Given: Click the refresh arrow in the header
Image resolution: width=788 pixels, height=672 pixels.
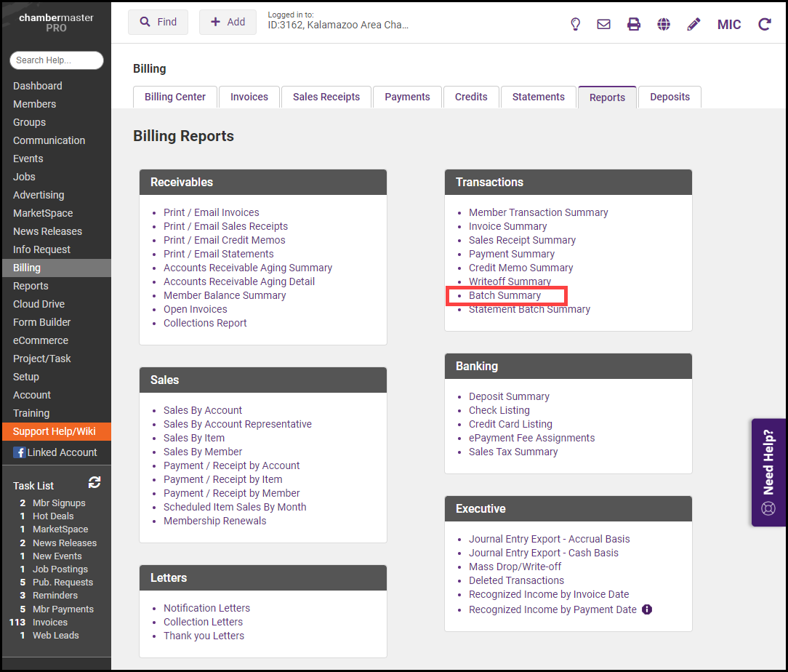Looking at the screenshot, I should click(x=765, y=24).
